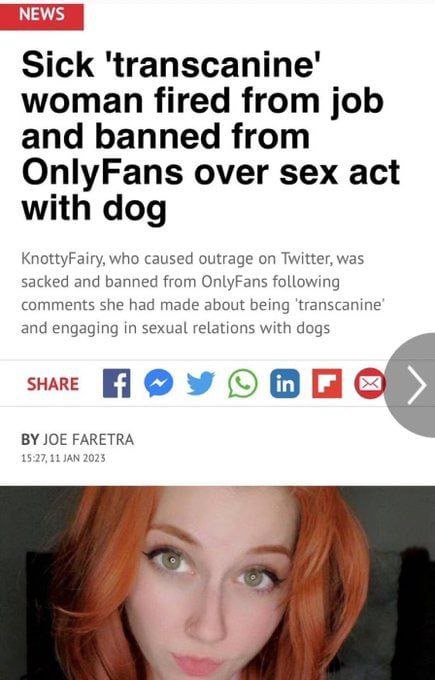
Task: Click the article summary paragraph
Action: [x=203, y=293]
